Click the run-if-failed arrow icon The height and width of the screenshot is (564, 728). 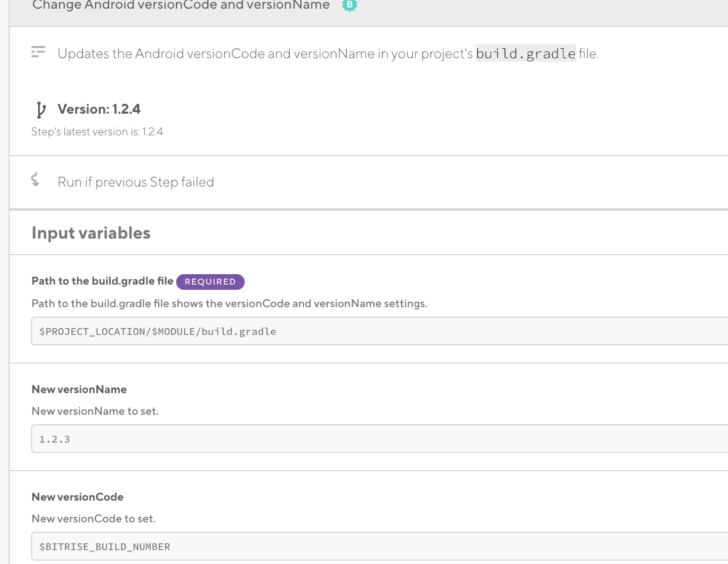click(x=35, y=180)
